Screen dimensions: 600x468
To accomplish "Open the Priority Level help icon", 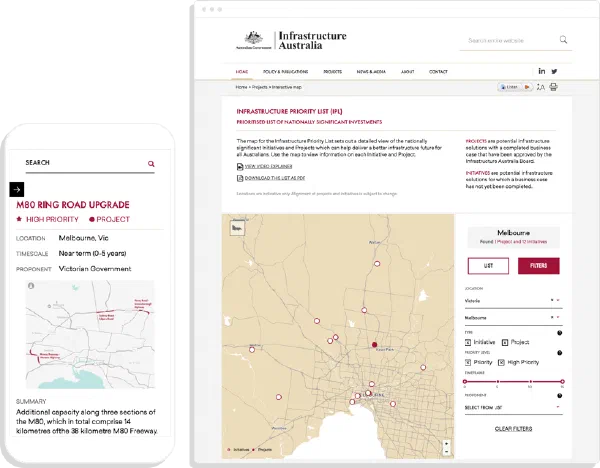I will (x=559, y=353).
